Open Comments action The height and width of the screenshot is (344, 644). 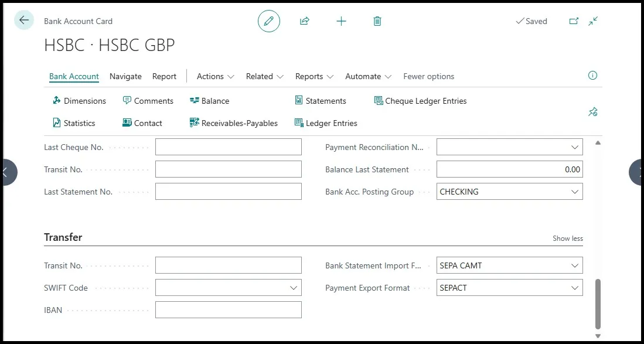[148, 101]
